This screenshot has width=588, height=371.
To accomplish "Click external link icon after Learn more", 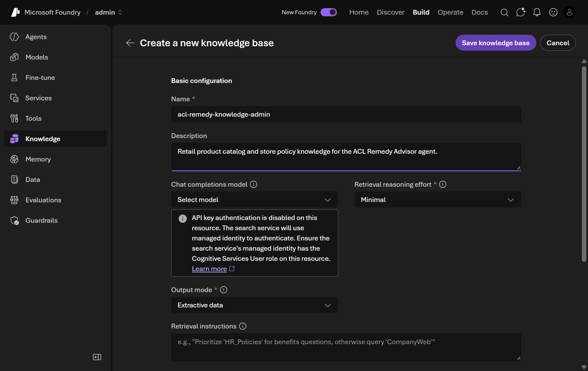I will tap(232, 269).
